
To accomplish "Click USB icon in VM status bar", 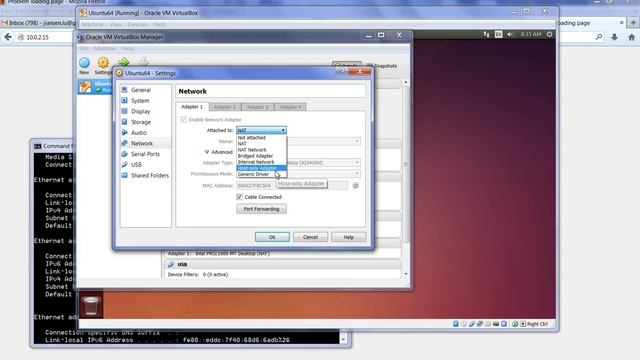I will (x=472, y=324).
